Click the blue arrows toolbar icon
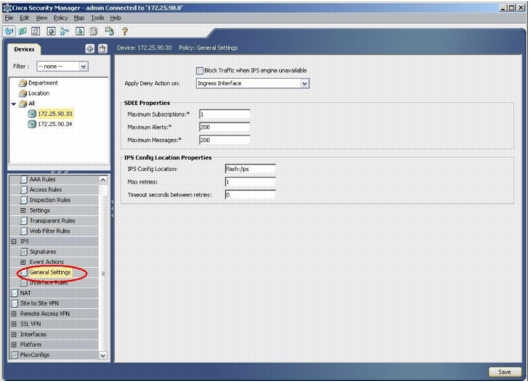This screenshot has width=530, height=382. pyautogui.click(x=65, y=31)
